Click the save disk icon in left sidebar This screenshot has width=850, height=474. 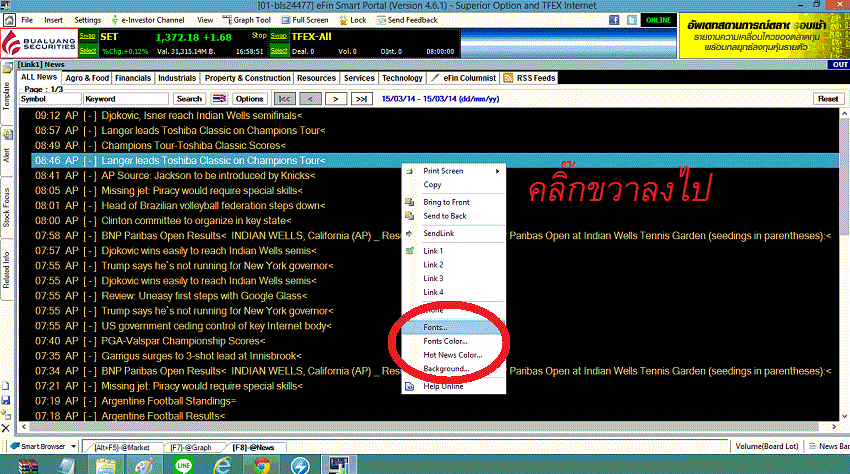[x=5, y=400]
